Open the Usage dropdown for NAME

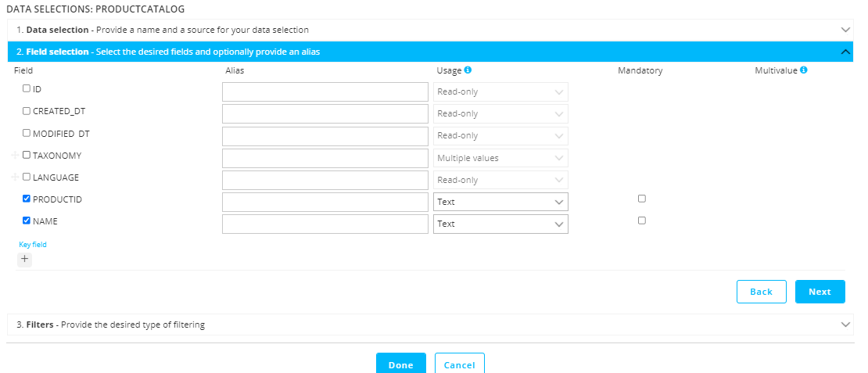pyautogui.click(x=500, y=224)
